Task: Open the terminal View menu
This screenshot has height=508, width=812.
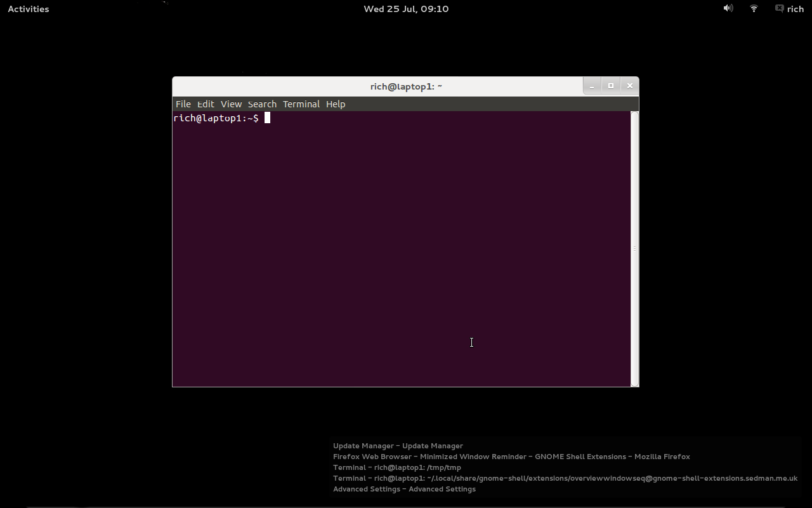Action: pyautogui.click(x=231, y=104)
